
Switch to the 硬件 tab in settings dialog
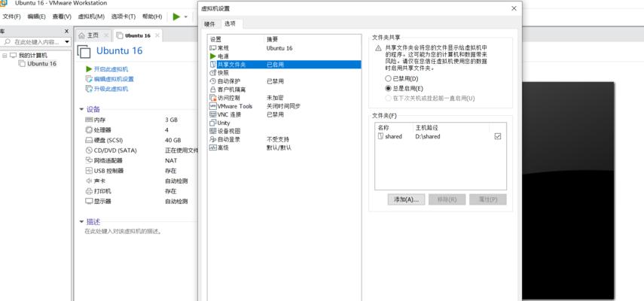coord(210,24)
